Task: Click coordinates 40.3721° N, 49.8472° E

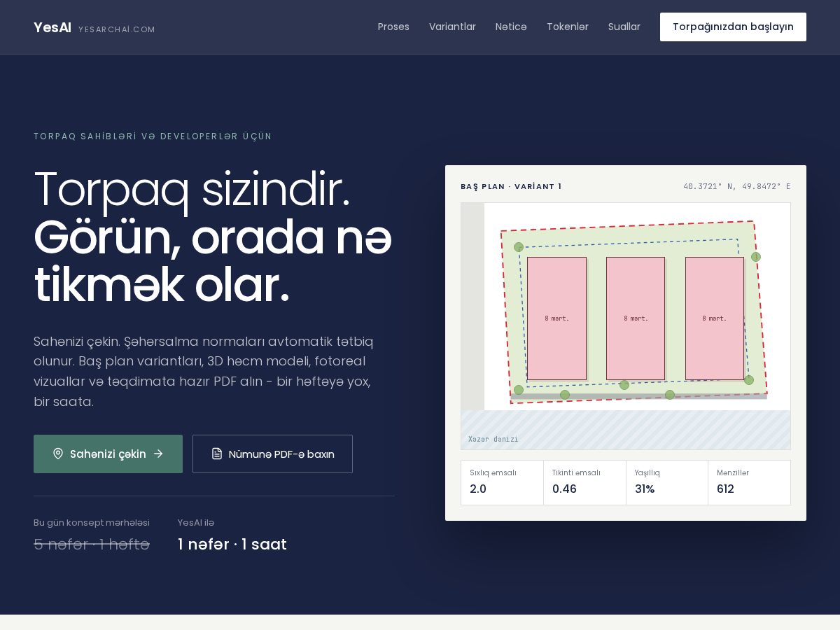Action: (737, 186)
